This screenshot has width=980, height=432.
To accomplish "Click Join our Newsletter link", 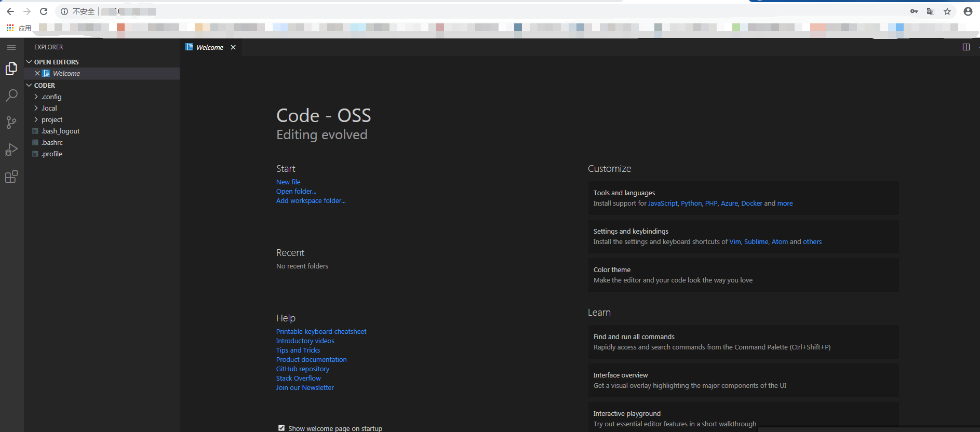I will click(x=305, y=388).
